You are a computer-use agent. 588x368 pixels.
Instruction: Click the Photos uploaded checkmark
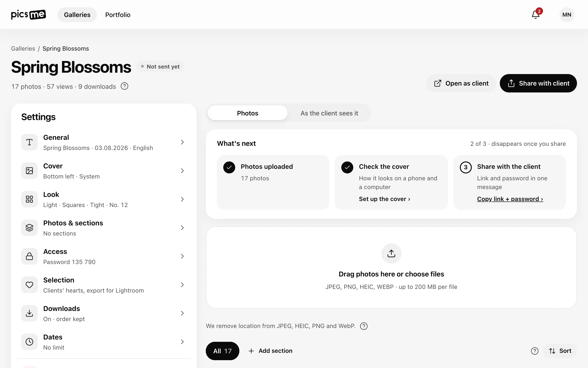tap(229, 167)
